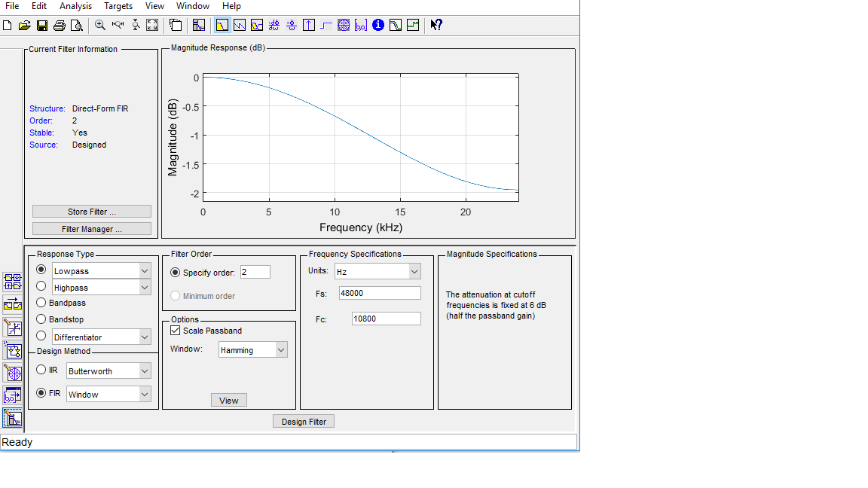Click the Save floppy disk icon
The image size is (868, 488).
[x=42, y=25]
